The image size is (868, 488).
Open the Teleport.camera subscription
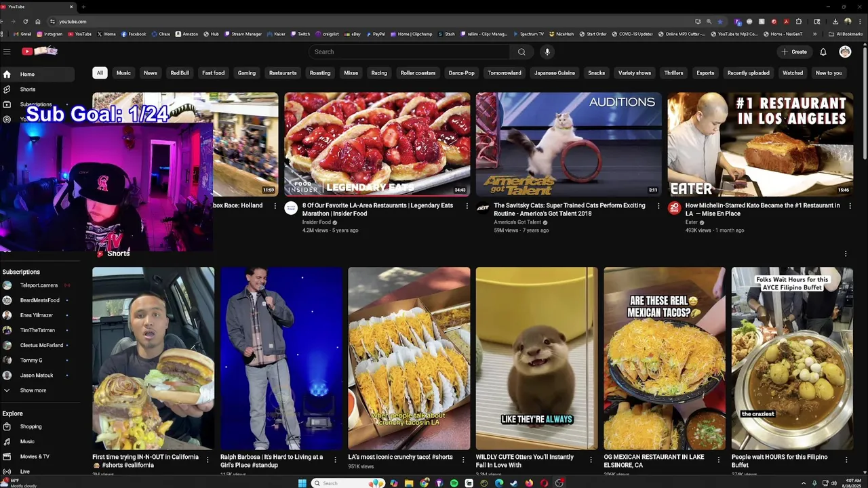point(38,285)
